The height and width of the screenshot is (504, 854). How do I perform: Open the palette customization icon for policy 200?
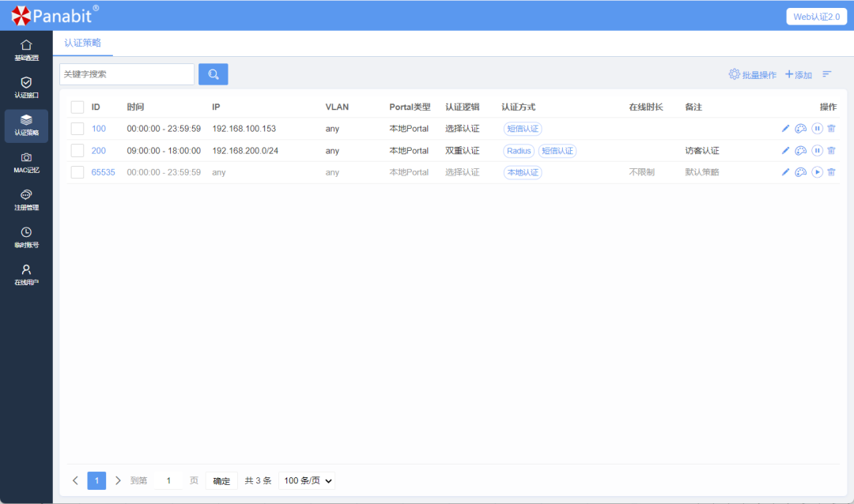pyautogui.click(x=801, y=150)
